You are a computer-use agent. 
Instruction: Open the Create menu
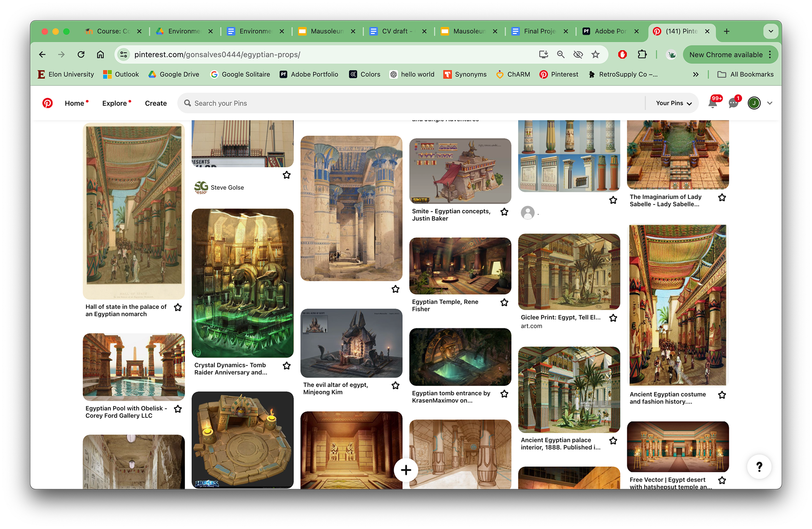click(x=156, y=103)
